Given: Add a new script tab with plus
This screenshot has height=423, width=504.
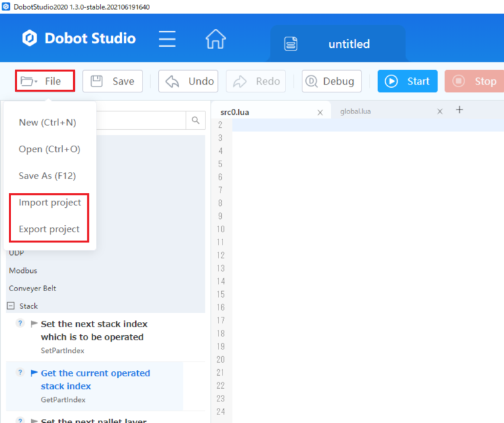Looking at the screenshot, I should pyautogui.click(x=459, y=110).
